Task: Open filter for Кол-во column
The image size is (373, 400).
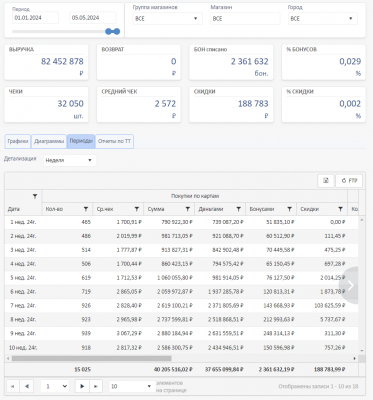Action: pyautogui.click(x=86, y=209)
